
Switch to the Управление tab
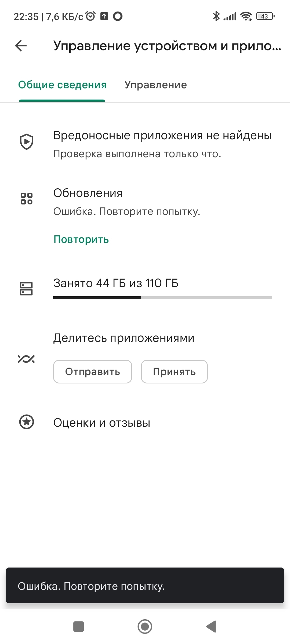pos(155,85)
